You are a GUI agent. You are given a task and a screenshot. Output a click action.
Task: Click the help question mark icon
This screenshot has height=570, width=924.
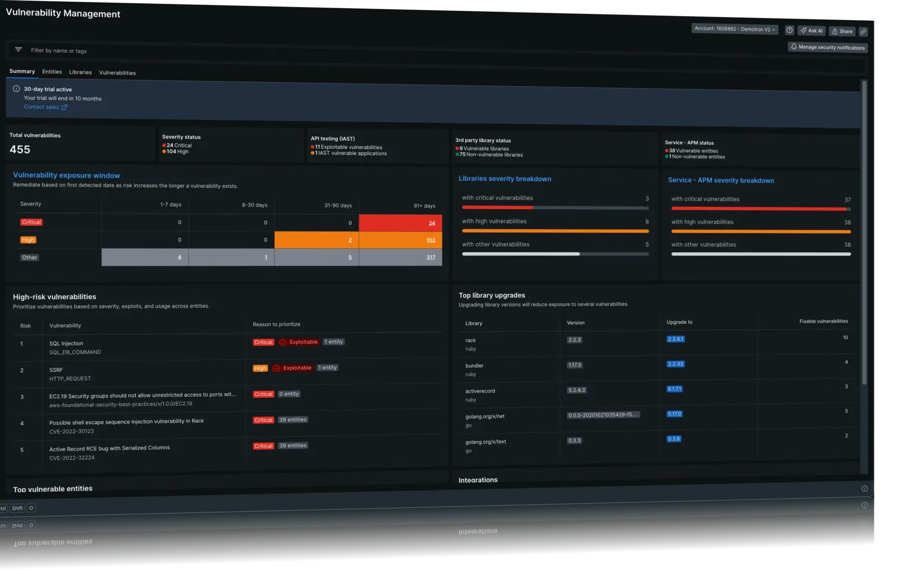click(789, 30)
